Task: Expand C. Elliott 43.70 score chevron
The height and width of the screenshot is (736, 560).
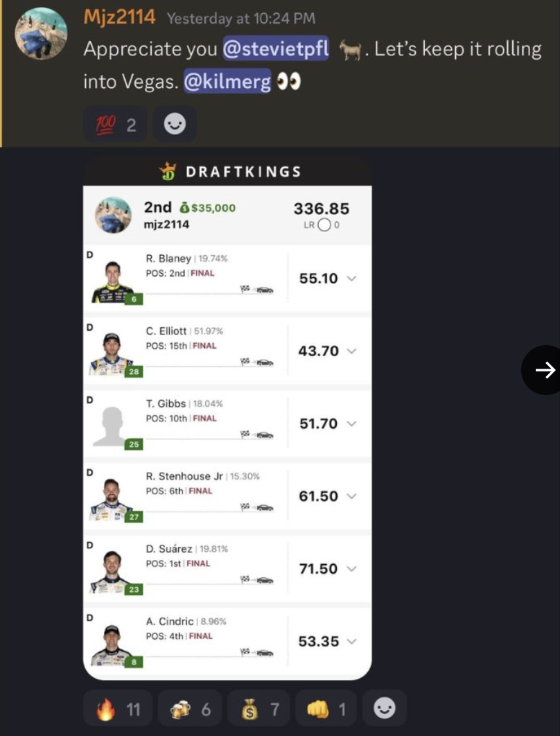Action: 351,351
